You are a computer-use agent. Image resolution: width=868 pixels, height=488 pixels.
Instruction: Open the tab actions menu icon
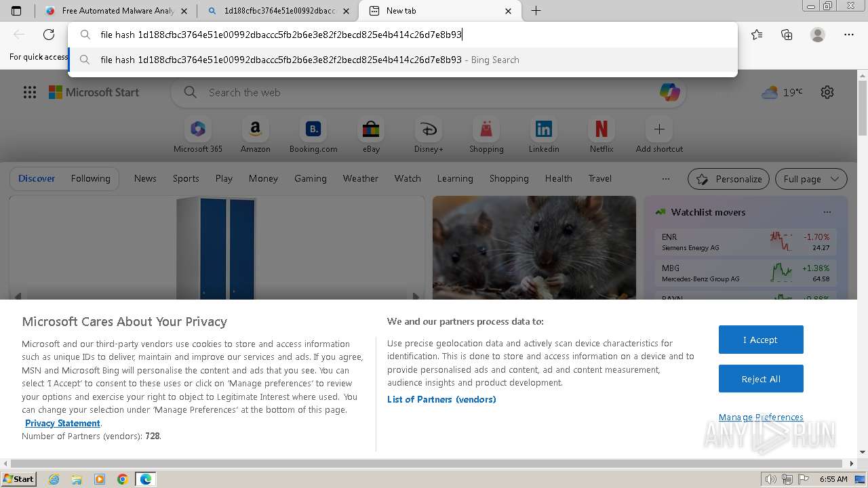(16, 11)
